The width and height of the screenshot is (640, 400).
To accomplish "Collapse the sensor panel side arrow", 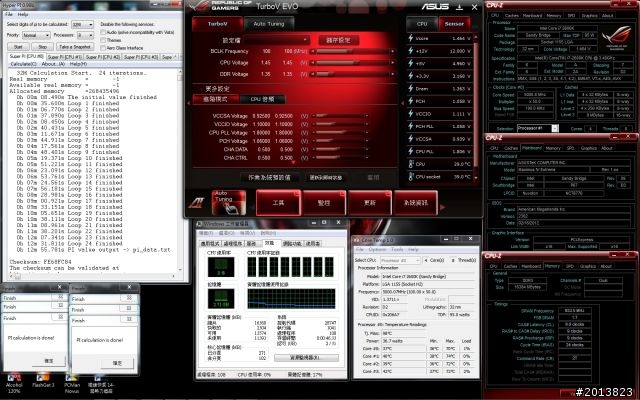I will [x=402, y=103].
